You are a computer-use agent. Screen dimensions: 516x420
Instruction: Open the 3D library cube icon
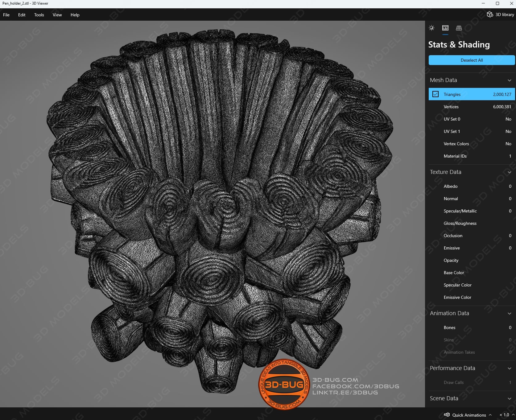pos(490,14)
